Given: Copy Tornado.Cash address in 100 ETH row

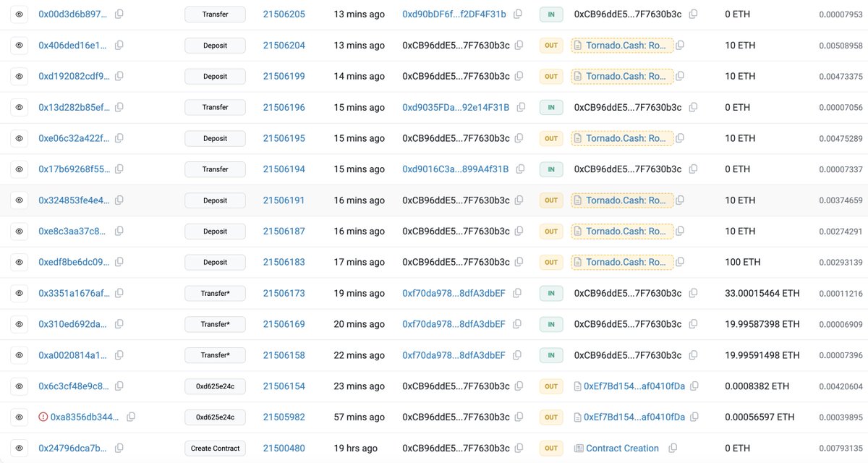Looking at the screenshot, I should [x=680, y=262].
